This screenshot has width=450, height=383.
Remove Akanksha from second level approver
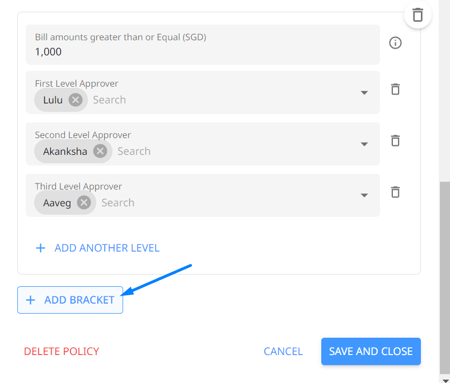click(x=100, y=151)
